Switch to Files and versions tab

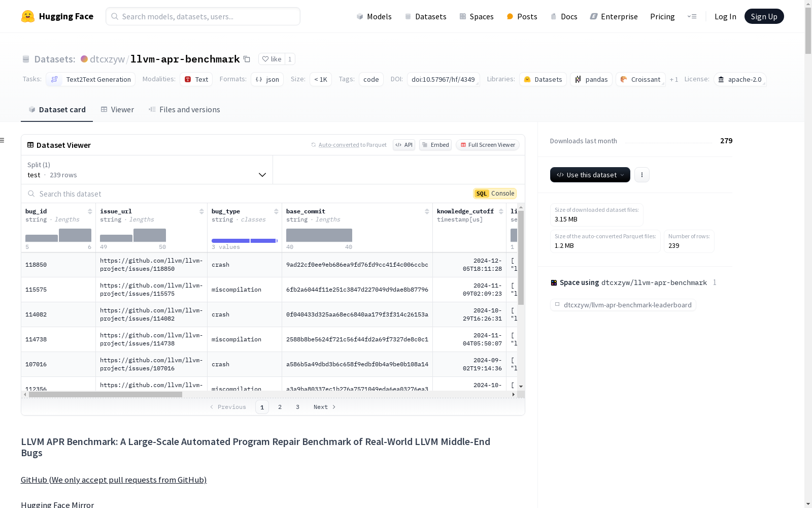184,110
